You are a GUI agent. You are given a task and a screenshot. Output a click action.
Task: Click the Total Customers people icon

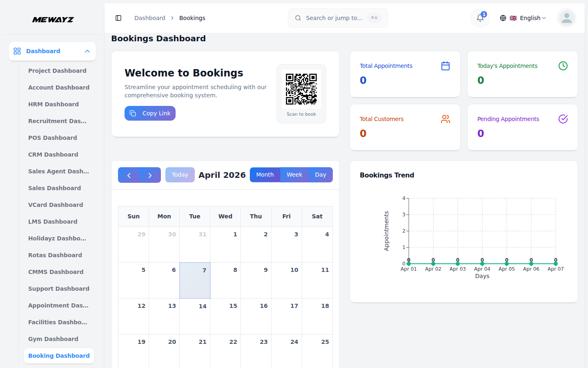(x=445, y=119)
